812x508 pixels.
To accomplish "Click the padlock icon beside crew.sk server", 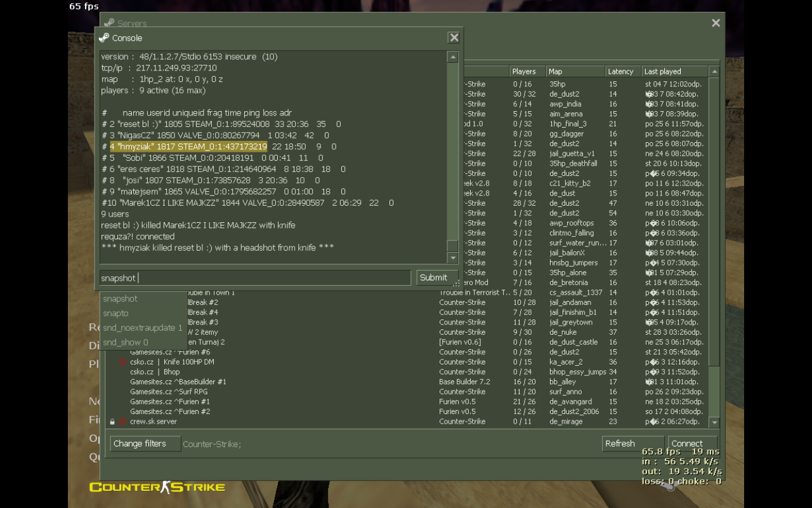I will (112, 422).
